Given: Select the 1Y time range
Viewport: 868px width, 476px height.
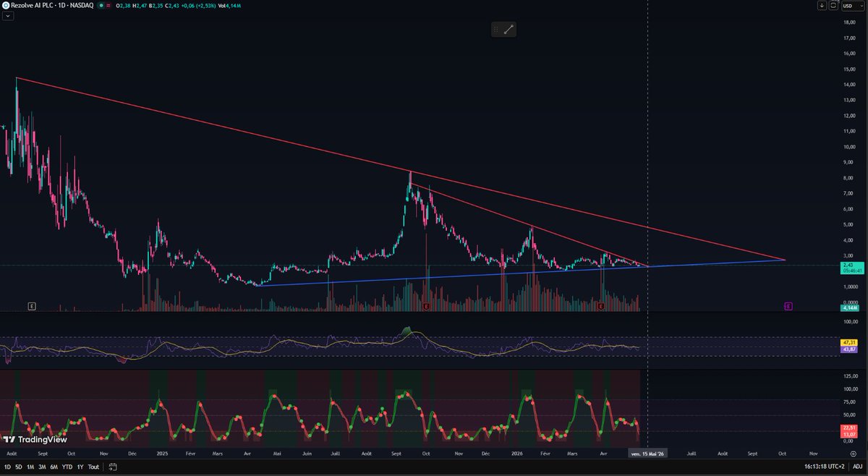Looking at the screenshot, I should click(x=80, y=467).
